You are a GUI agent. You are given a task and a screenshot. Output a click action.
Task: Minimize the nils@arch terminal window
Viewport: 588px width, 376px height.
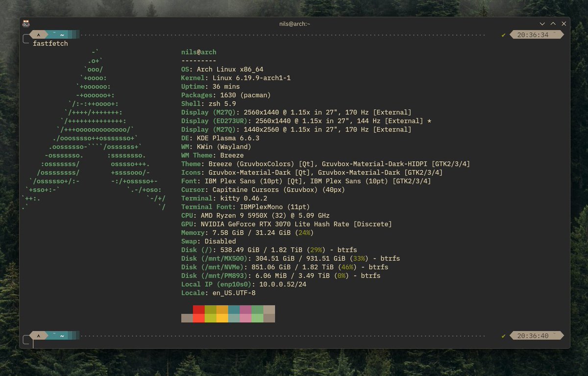click(x=542, y=24)
